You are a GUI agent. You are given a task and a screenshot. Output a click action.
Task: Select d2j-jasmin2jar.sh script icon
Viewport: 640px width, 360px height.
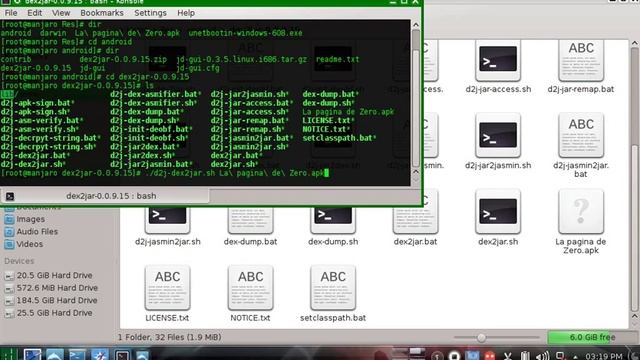(167, 220)
